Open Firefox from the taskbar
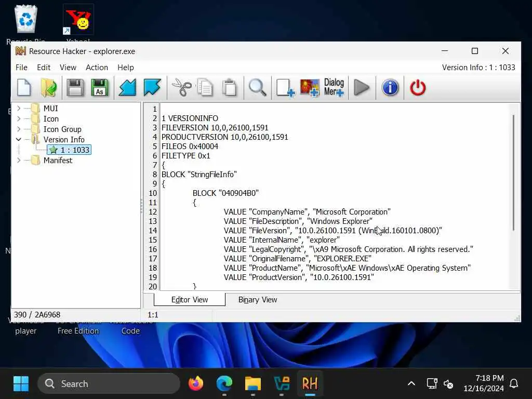532x399 pixels. tap(196, 384)
